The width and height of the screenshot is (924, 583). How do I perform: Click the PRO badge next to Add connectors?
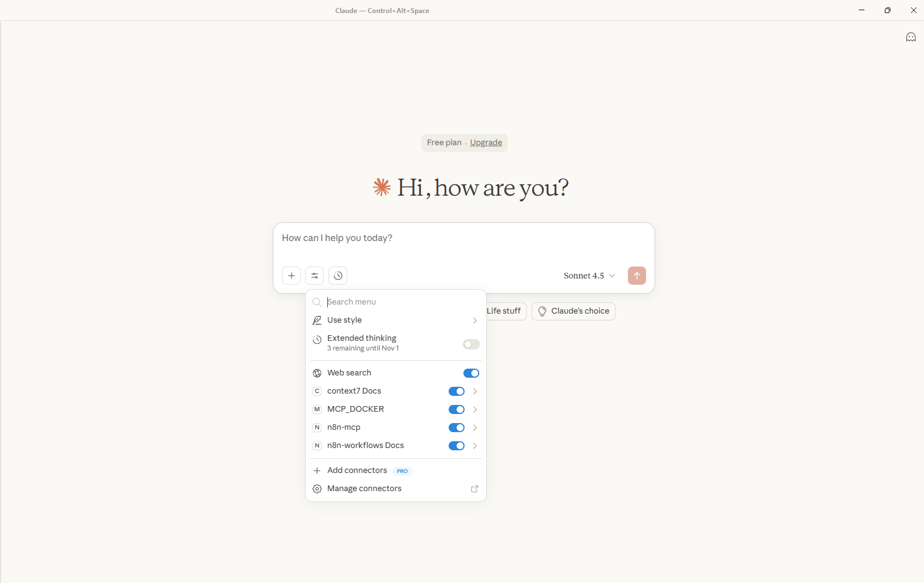pos(402,471)
